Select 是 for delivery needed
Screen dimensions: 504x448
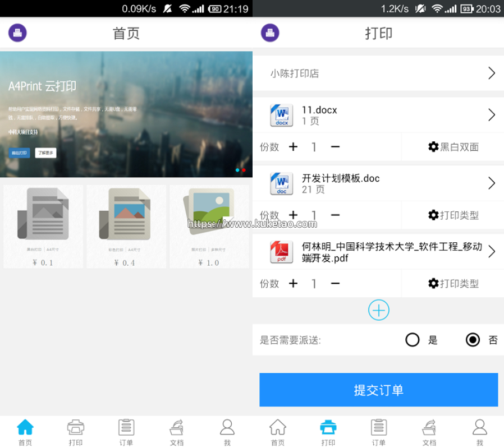click(x=413, y=340)
